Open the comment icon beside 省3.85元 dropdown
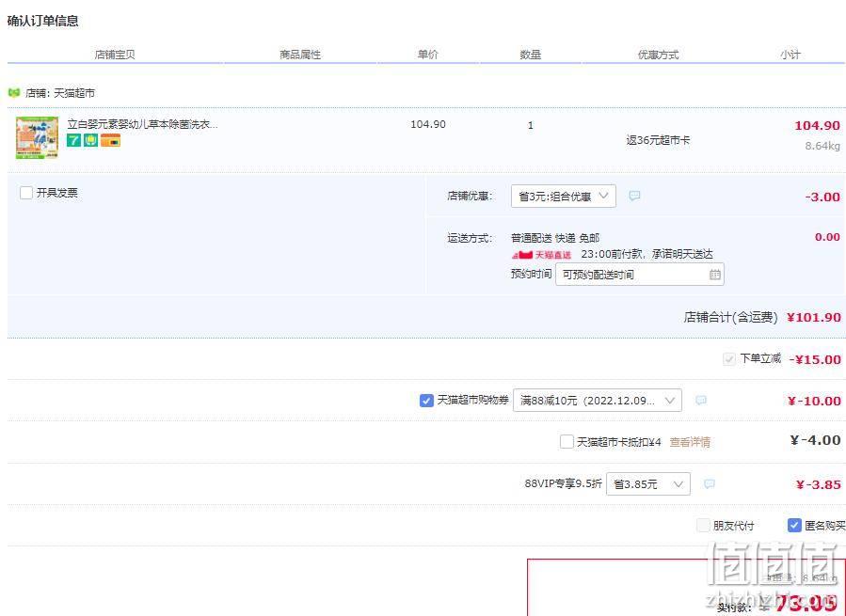Image resolution: width=846 pixels, height=616 pixels. click(710, 483)
